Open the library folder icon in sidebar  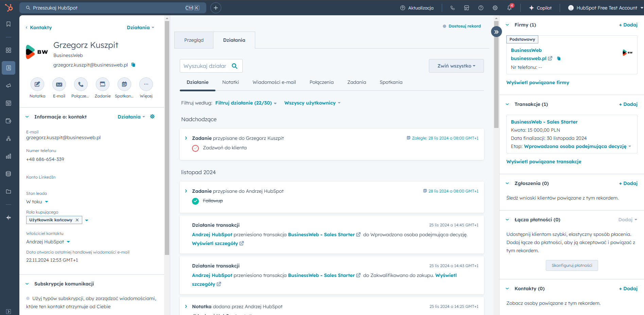(x=8, y=191)
